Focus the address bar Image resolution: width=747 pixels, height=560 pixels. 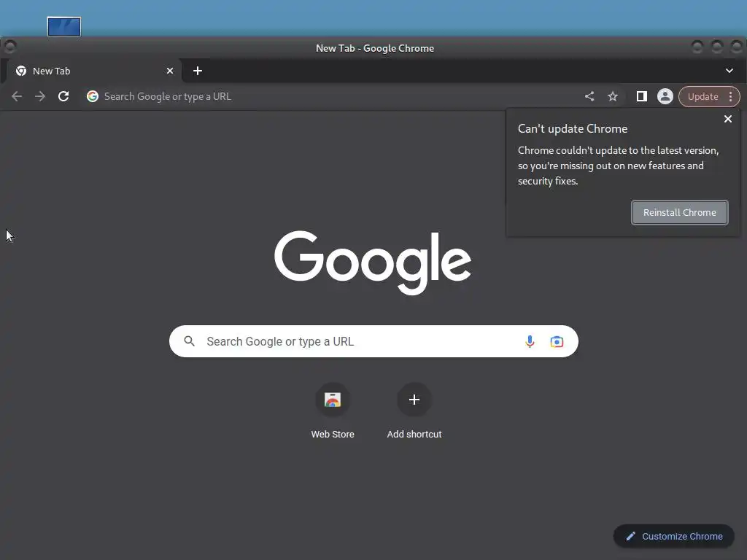click(x=333, y=97)
